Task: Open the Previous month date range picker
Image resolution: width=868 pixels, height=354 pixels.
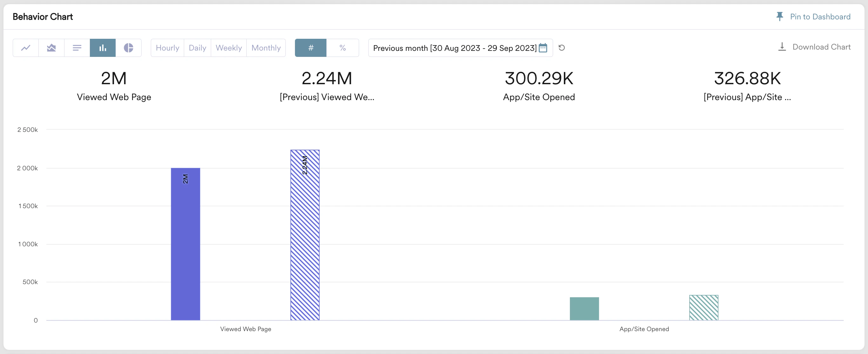Action: (454, 48)
